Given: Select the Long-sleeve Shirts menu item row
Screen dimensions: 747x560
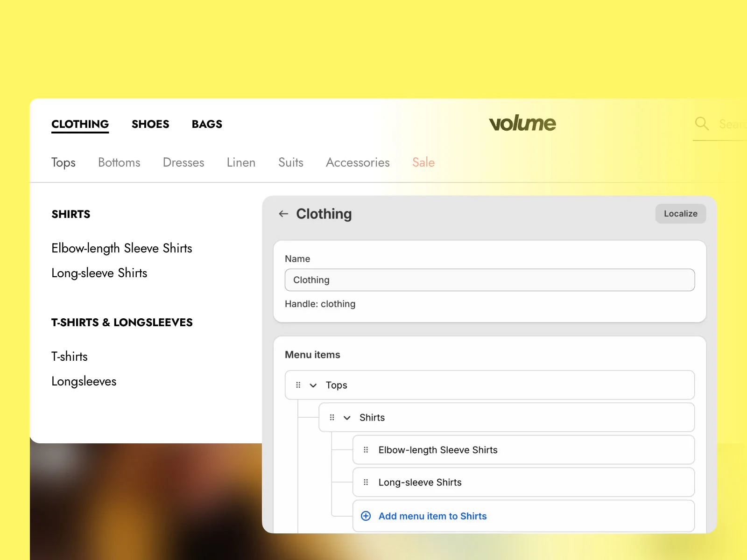Looking at the screenshot, I should coord(523,482).
